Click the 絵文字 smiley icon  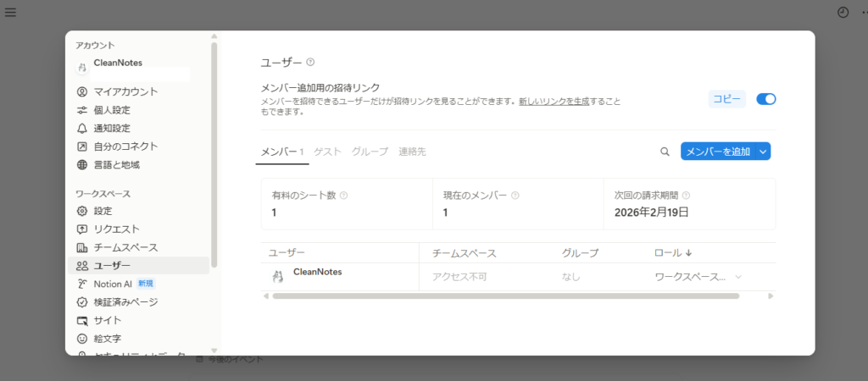point(82,339)
